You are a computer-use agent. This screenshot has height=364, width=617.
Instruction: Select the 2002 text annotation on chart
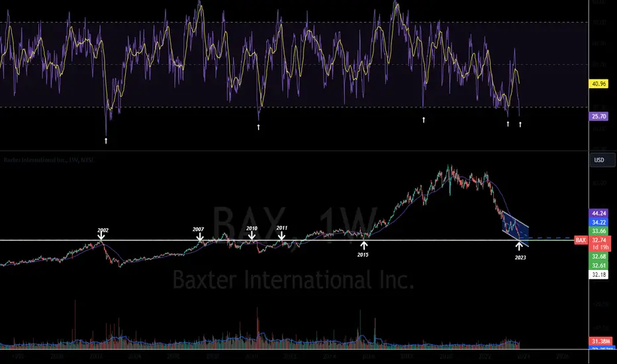coord(103,230)
